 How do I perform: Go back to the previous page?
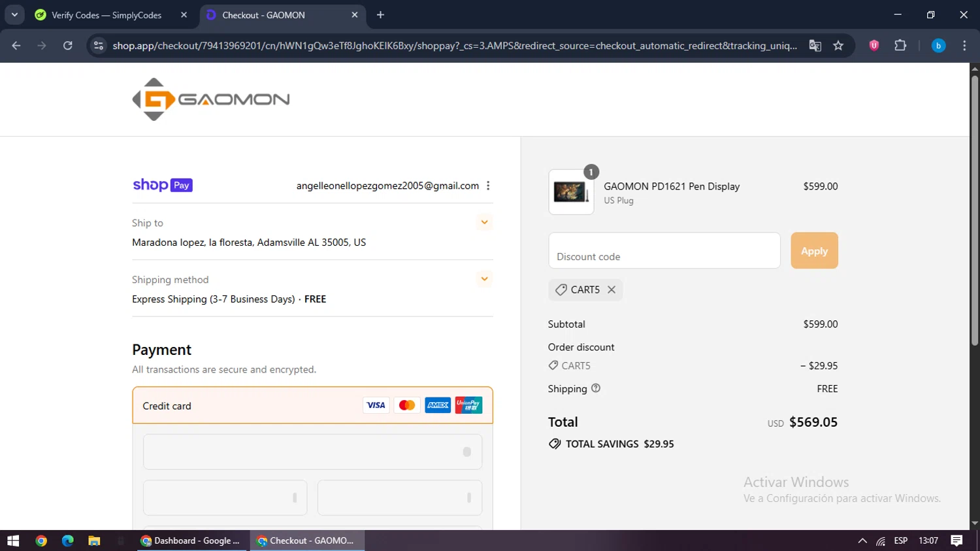coord(16,46)
